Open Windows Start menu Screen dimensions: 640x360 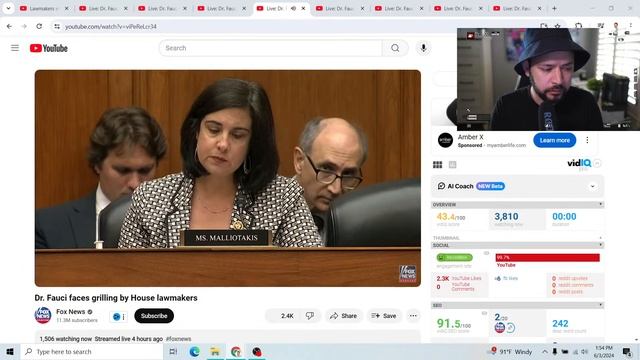(10, 351)
